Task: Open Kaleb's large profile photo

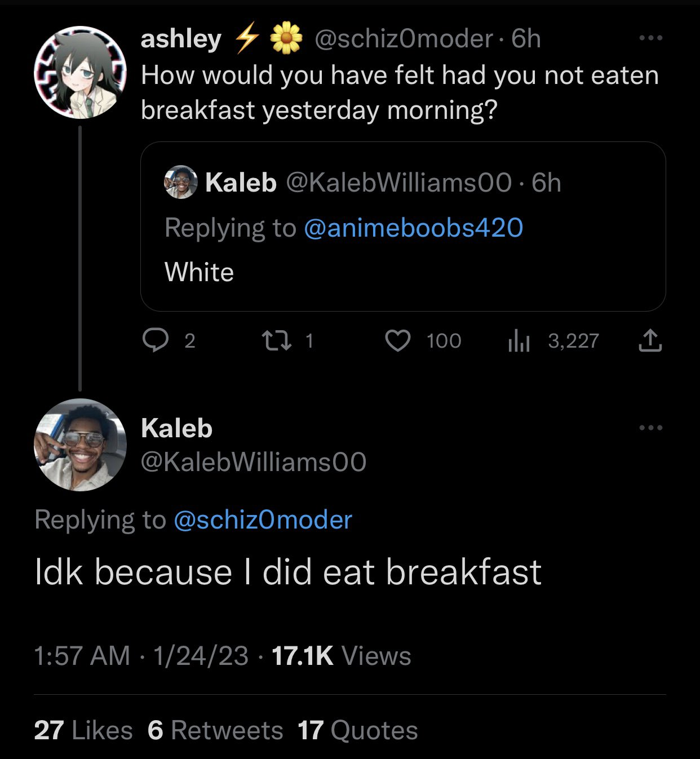Action: [81, 445]
